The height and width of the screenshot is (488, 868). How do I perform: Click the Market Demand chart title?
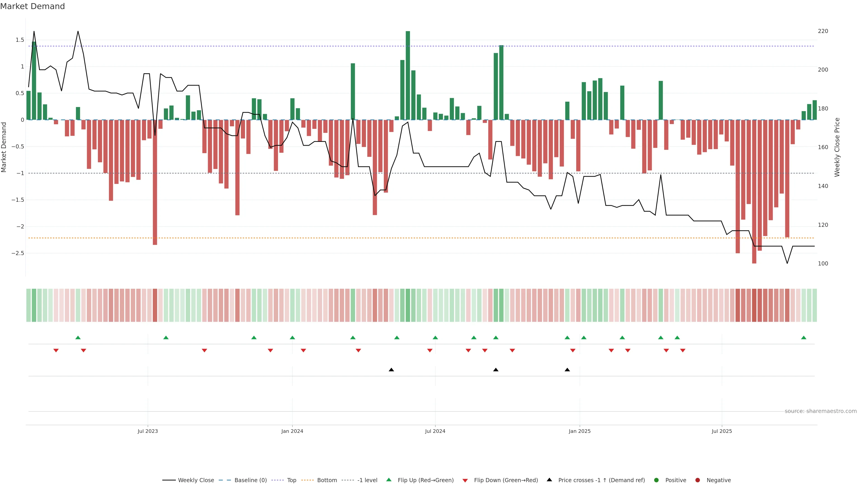[x=32, y=6]
